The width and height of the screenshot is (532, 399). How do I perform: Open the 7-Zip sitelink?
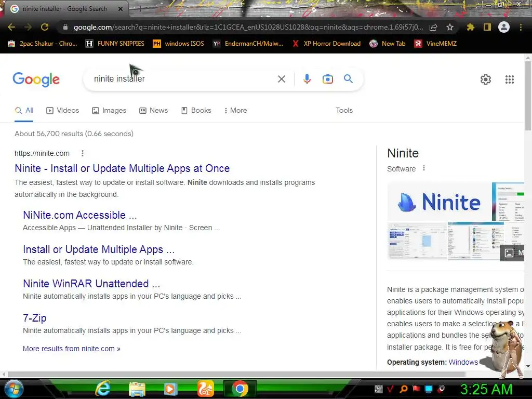click(x=35, y=318)
